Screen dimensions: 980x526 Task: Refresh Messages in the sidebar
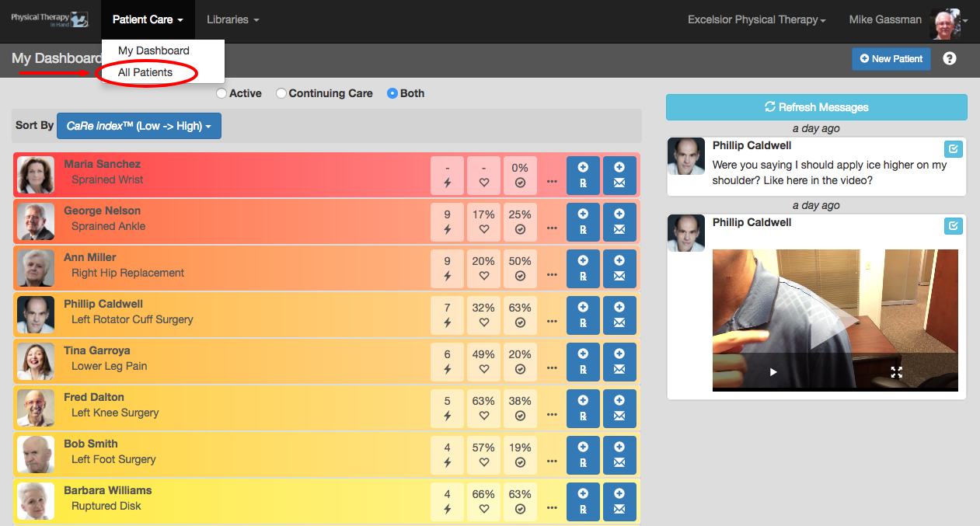point(817,107)
